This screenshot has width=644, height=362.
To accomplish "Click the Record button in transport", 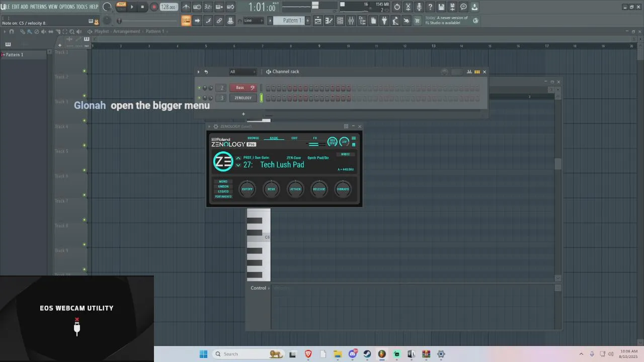I will 154,7.
